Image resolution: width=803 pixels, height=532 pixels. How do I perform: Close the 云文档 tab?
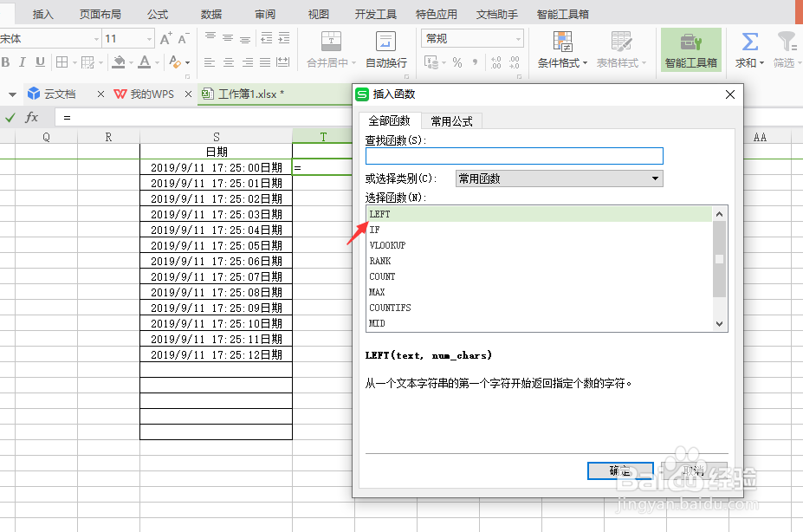pyautogui.click(x=100, y=94)
